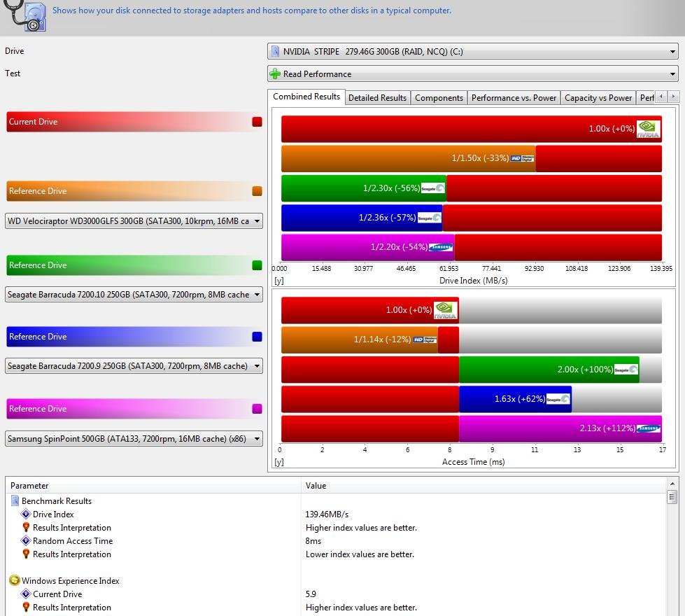Screen dimensions: 685x616
Task: Click the results list scrollbar thumb
Action: [672, 497]
